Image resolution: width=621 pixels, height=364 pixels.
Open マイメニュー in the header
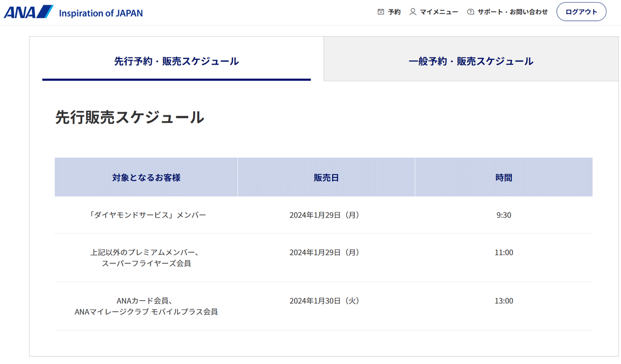point(440,11)
